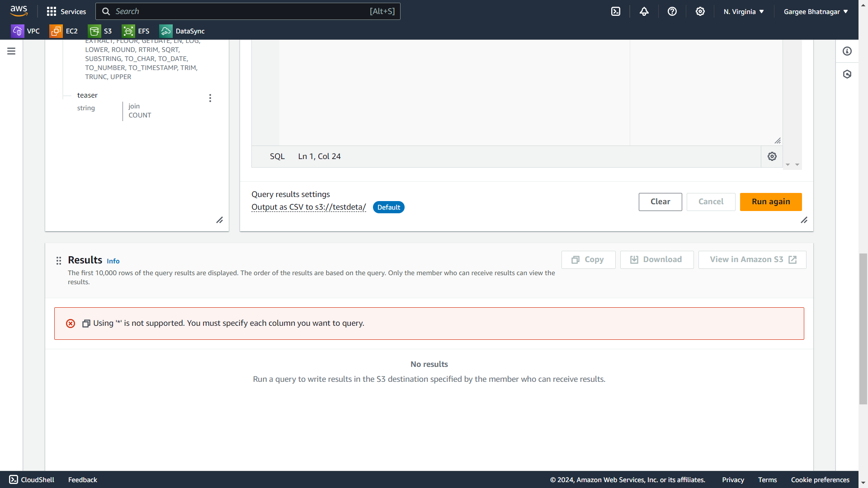The height and width of the screenshot is (488, 868).
Task: Open CloudShell from the top navigation bar
Action: tap(616, 12)
